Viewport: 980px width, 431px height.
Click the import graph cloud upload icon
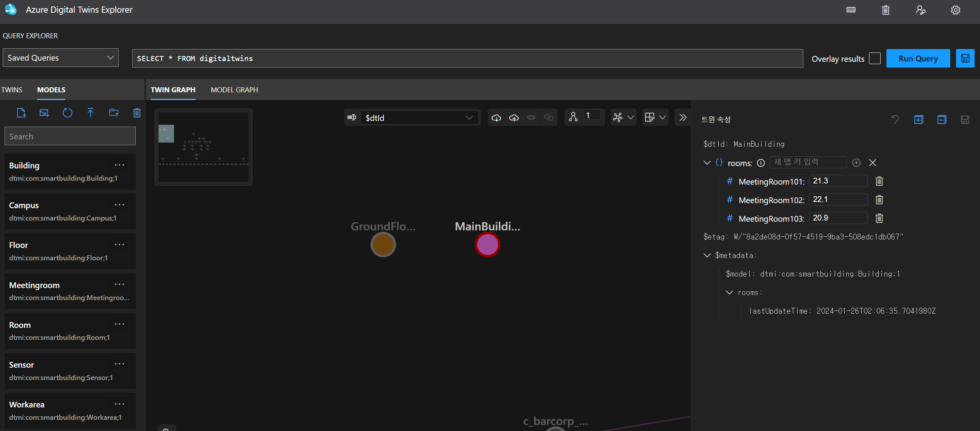coord(514,118)
